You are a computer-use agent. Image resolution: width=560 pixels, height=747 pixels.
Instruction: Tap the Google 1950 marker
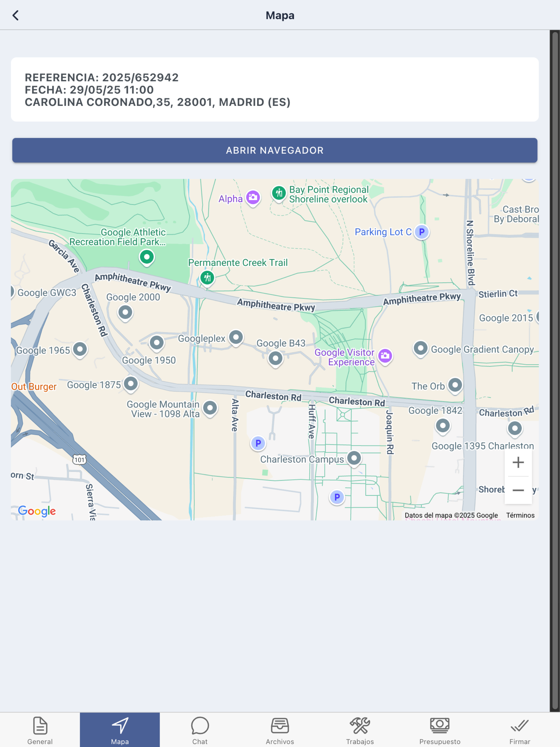tap(157, 343)
